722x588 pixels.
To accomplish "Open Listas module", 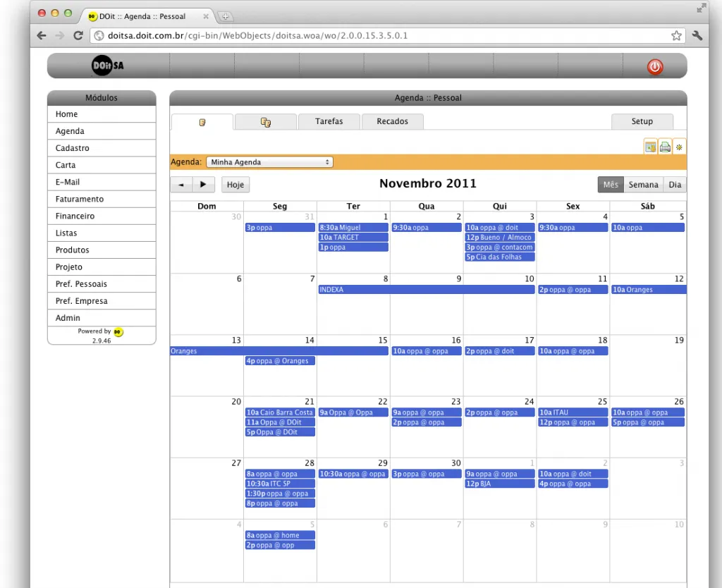I will point(102,233).
